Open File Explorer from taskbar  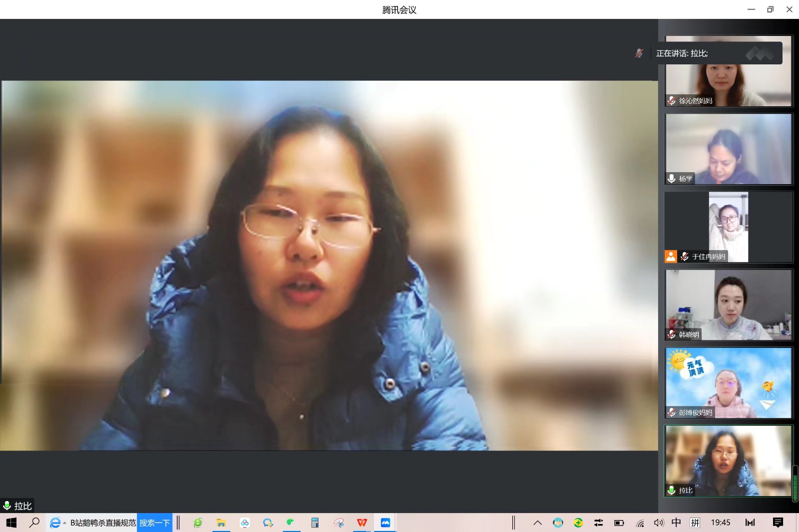pos(221,523)
